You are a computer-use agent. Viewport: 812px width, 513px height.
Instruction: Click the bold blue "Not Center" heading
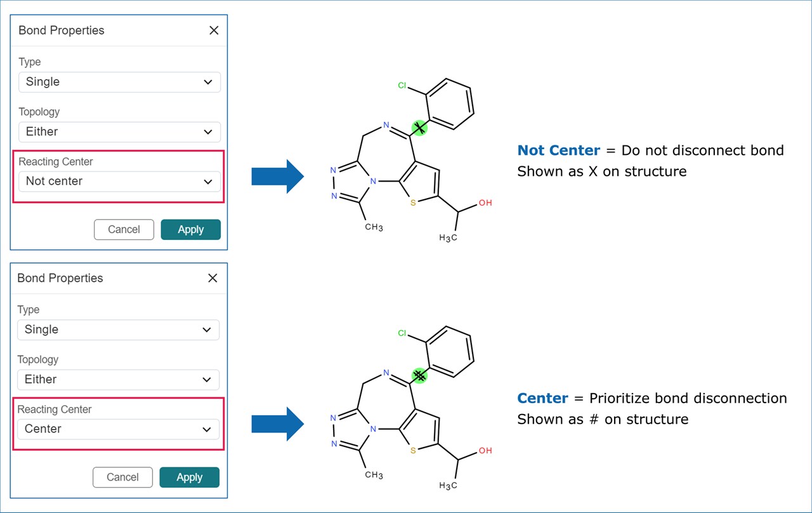[x=558, y=150]
